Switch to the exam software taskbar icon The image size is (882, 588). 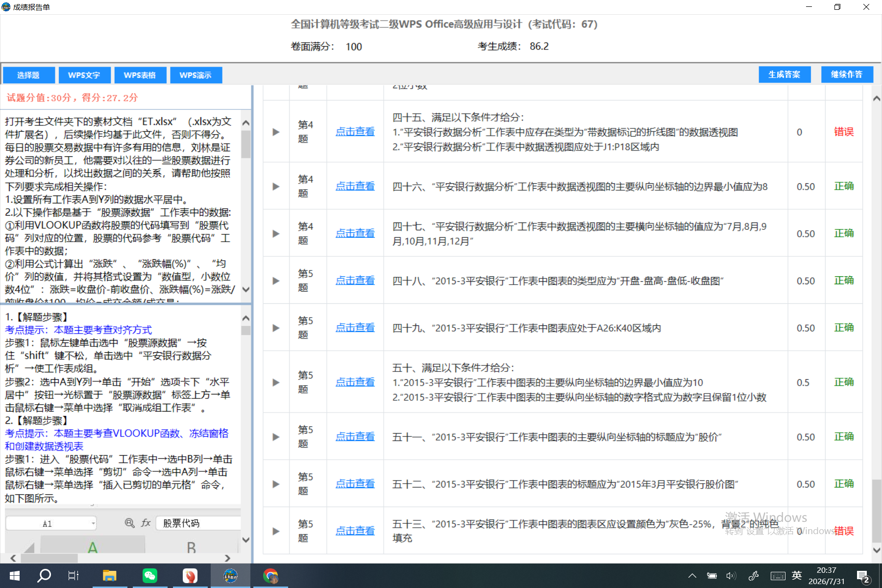coord(230,576)
